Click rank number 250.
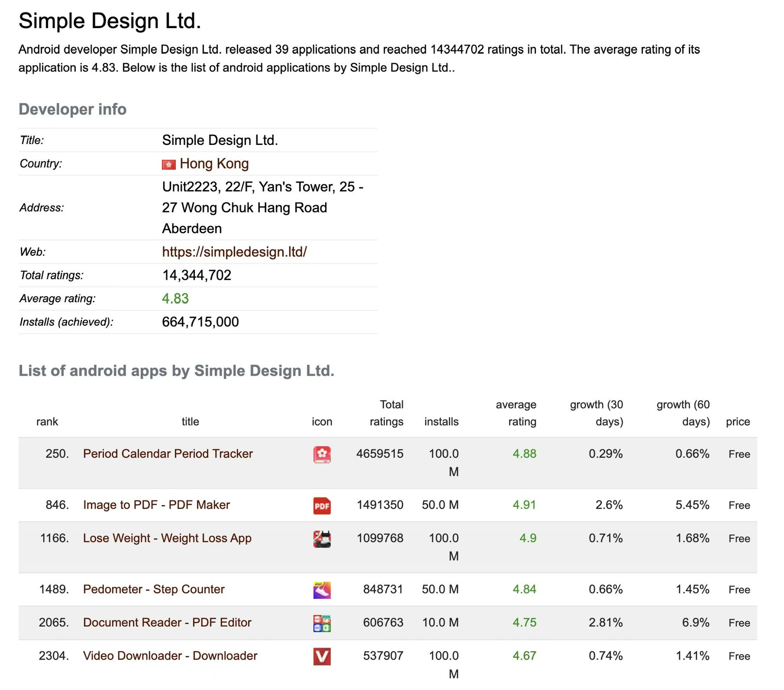 point(57,454)
